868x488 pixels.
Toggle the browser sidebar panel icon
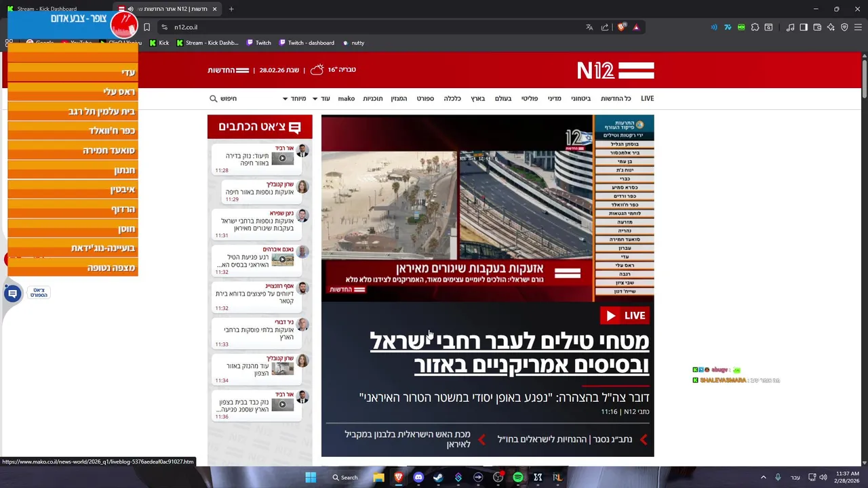click(x=804, y=27)
